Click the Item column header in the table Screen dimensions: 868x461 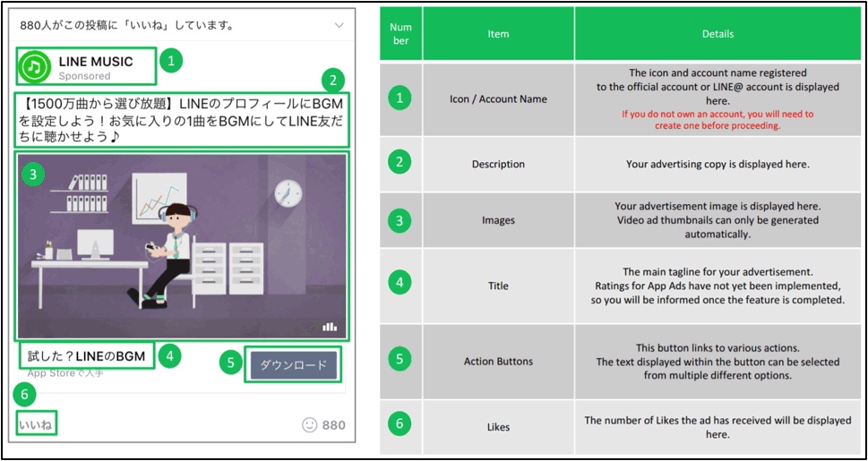click(498, 34)
